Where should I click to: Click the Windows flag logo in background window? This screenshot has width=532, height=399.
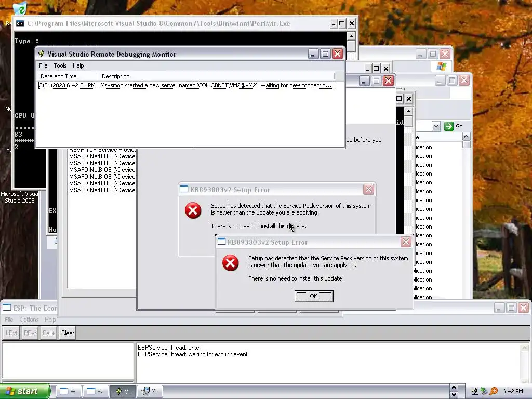coord(442,66)
